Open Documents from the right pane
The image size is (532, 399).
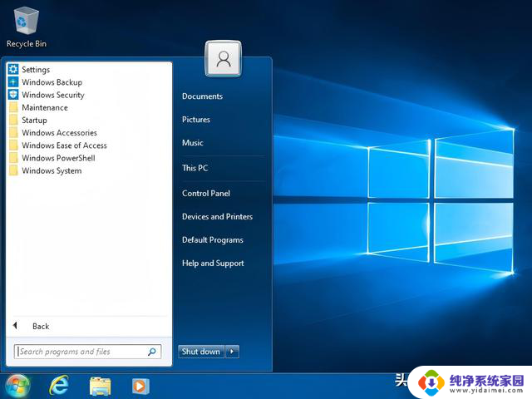point(202,96)
